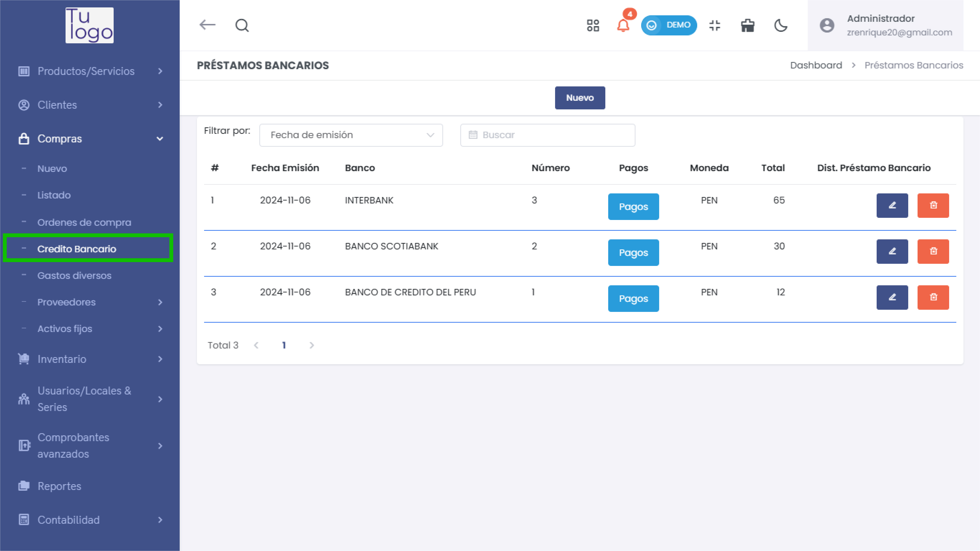Open Gastos diversos in sidebar
Screen dimensions: 980x551
74,275
